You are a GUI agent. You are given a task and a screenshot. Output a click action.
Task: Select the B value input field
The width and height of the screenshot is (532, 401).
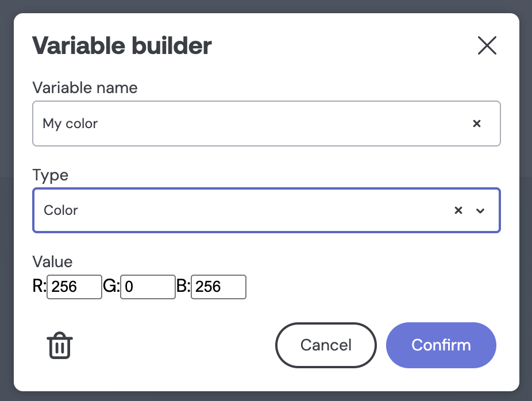click(x=218, y=287)
